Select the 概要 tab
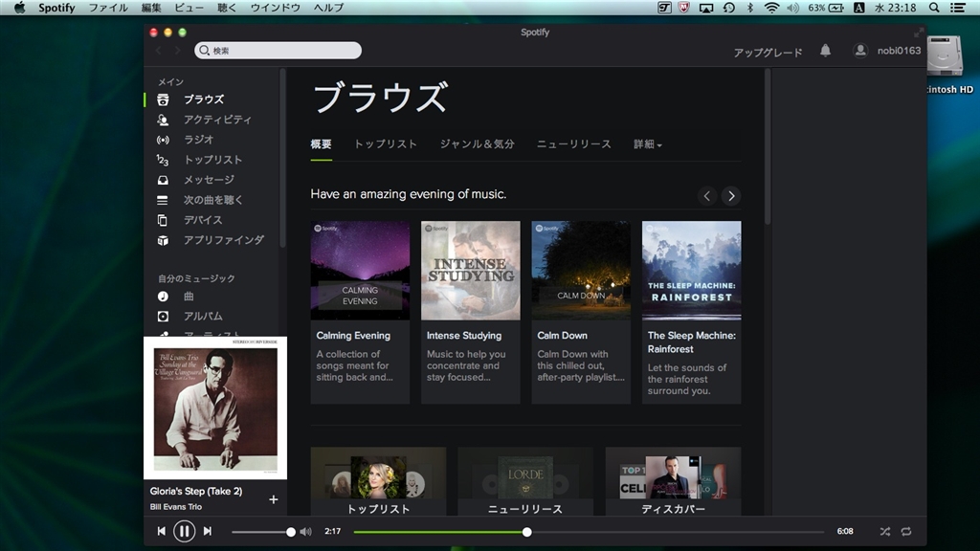Viewport: 980px width, 551px height. point(322,144)
